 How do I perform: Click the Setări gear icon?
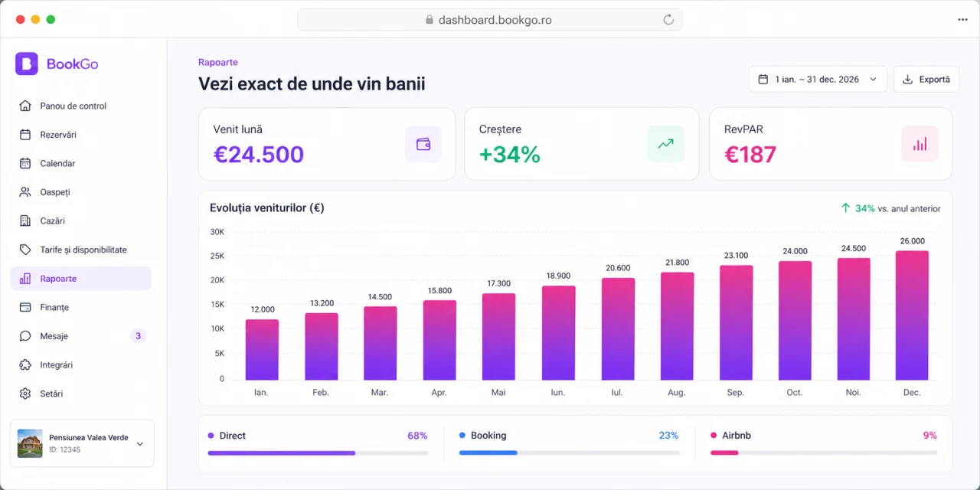(x=25, y=394)
